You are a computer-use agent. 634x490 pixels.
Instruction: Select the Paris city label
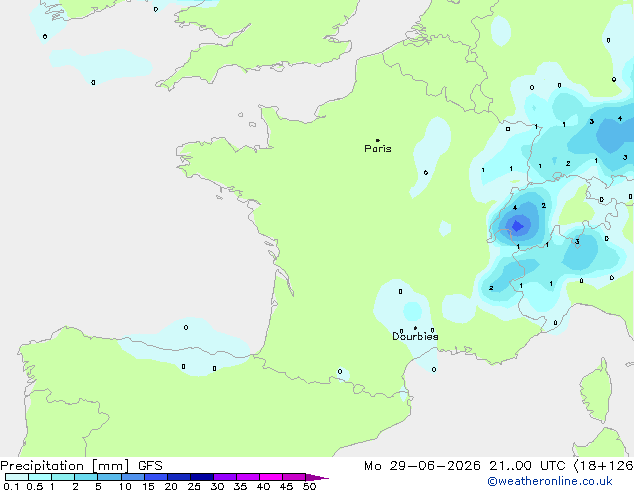pyautogui.click(x=378, y=149)
